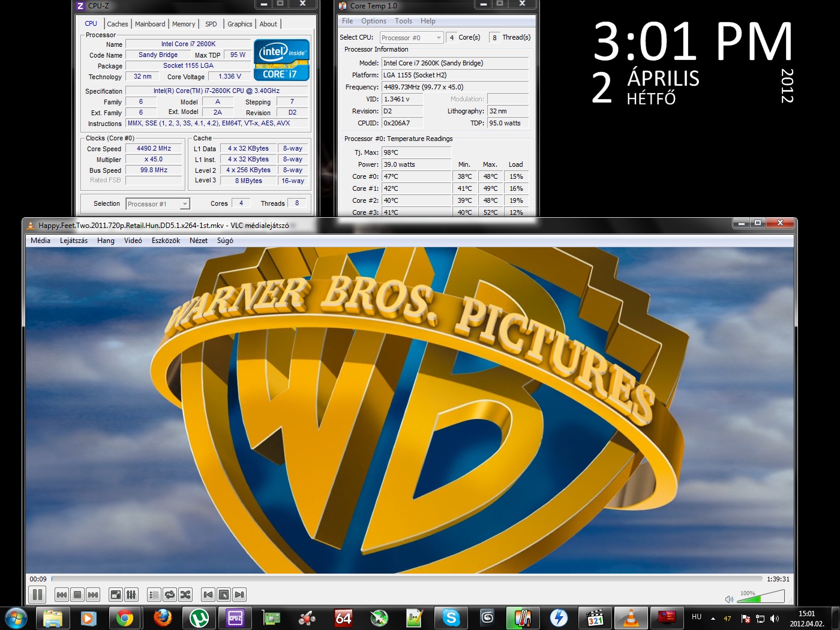
Task: Show hidden system tray icons
Action: pyautogui.click(x=713, y=618)
